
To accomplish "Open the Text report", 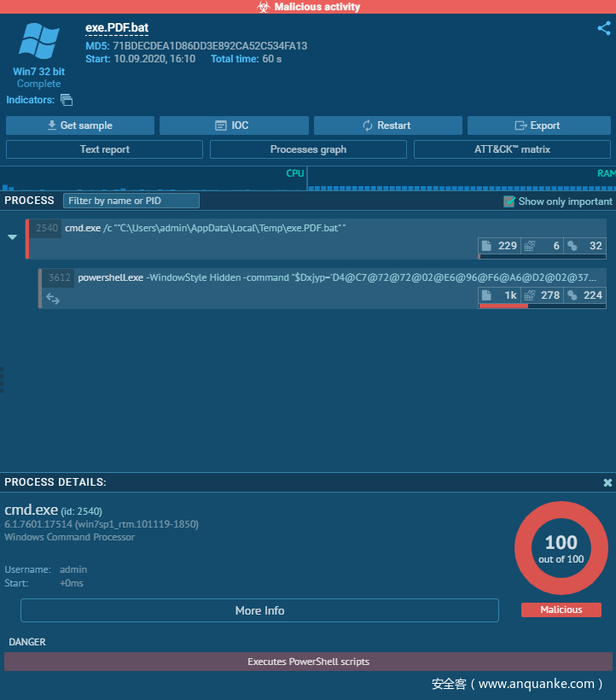I will pyautogui.click(x=104, y=149).
